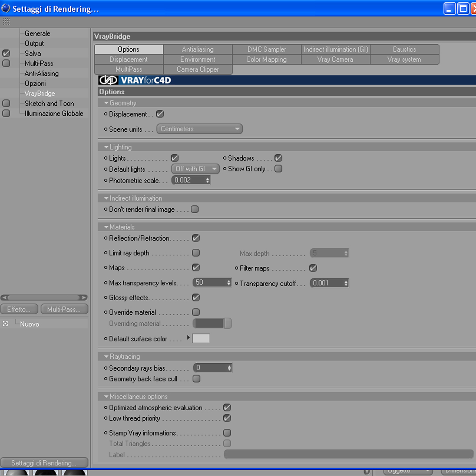Toggle the Displacement checkbox
Screen dimensions: 476x476
pos(160,114)
